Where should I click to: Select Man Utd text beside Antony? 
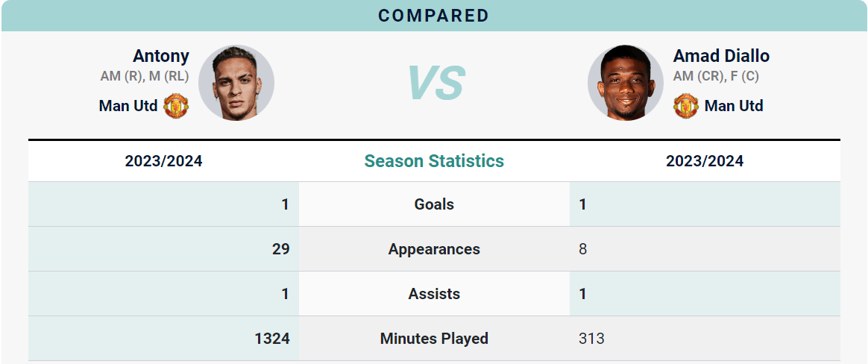coord(128,105)
